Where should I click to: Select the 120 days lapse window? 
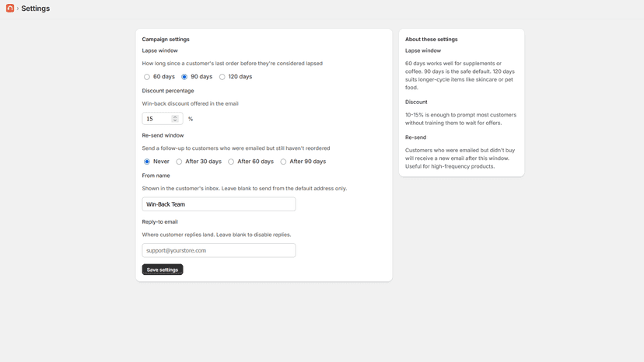point(222,77)
